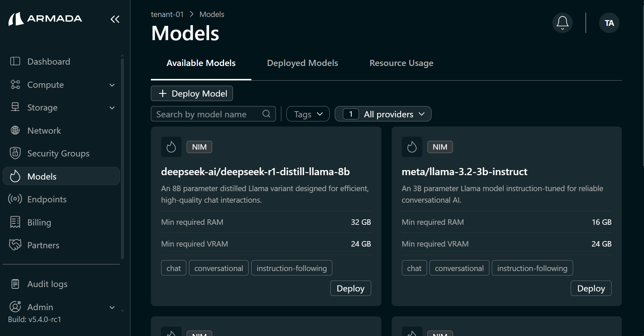
Task: Click the Admin user gear icon
Action: coord(15,306)
